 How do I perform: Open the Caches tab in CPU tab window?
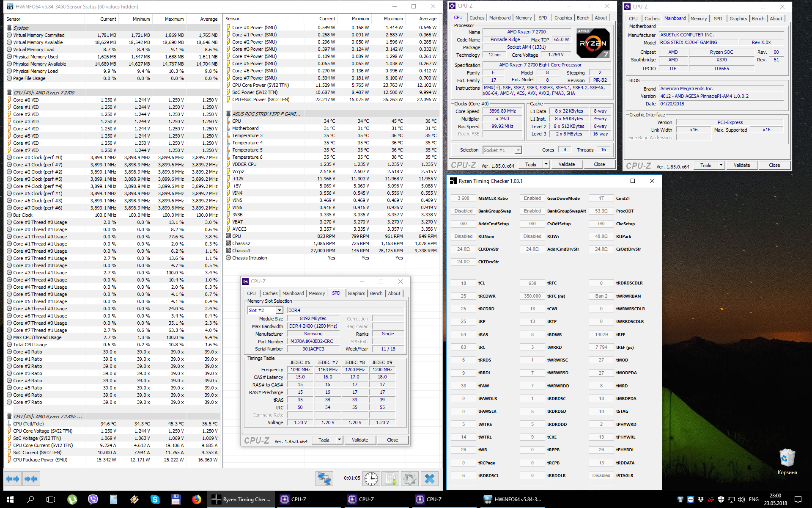(477, 18)
